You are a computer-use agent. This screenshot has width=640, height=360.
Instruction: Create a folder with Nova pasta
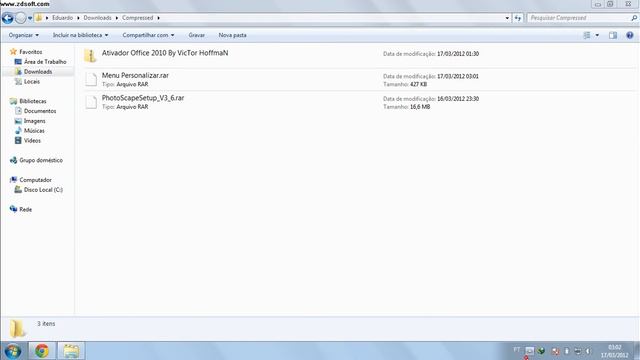(232, 35)
